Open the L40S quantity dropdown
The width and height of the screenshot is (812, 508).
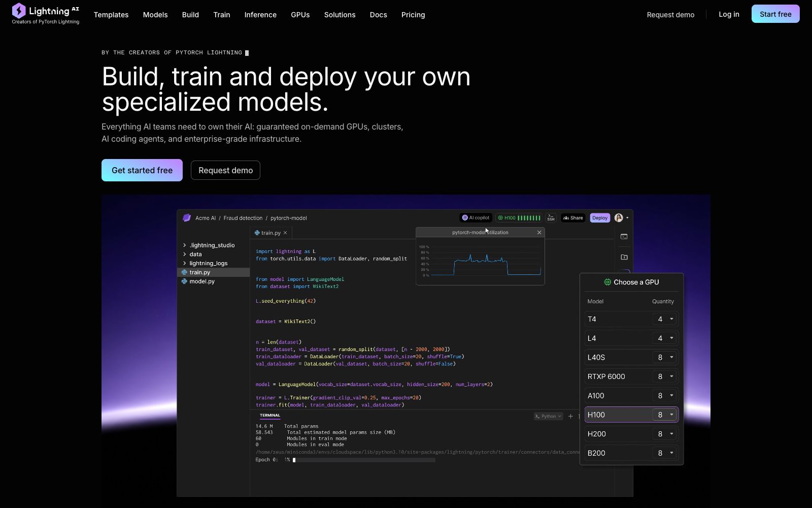click(665, 357)
